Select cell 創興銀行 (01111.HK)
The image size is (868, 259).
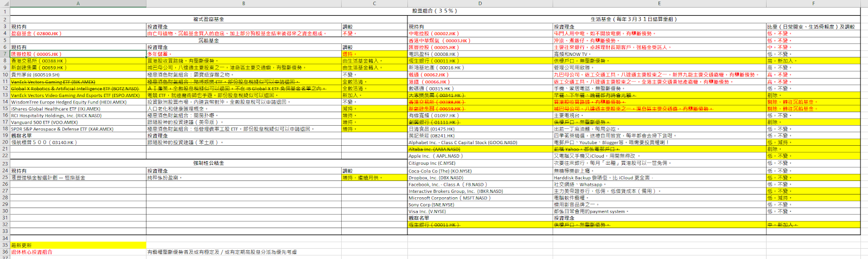pos(480,122)
